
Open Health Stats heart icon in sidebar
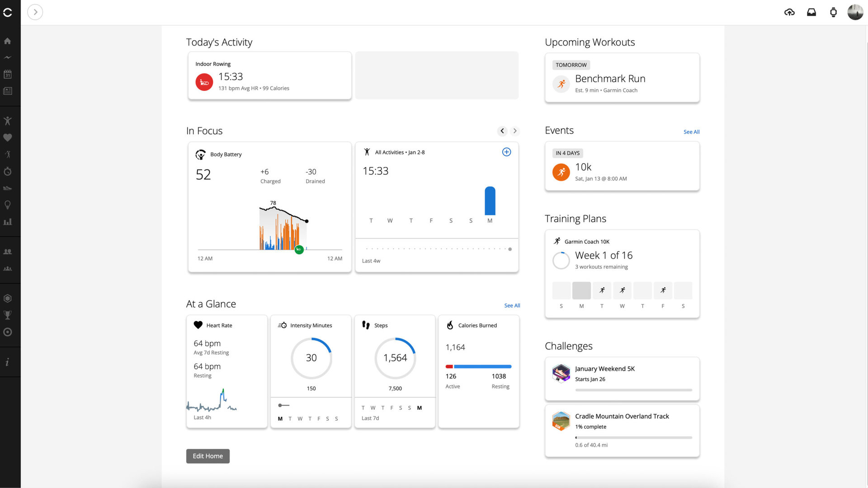[7, 137]
